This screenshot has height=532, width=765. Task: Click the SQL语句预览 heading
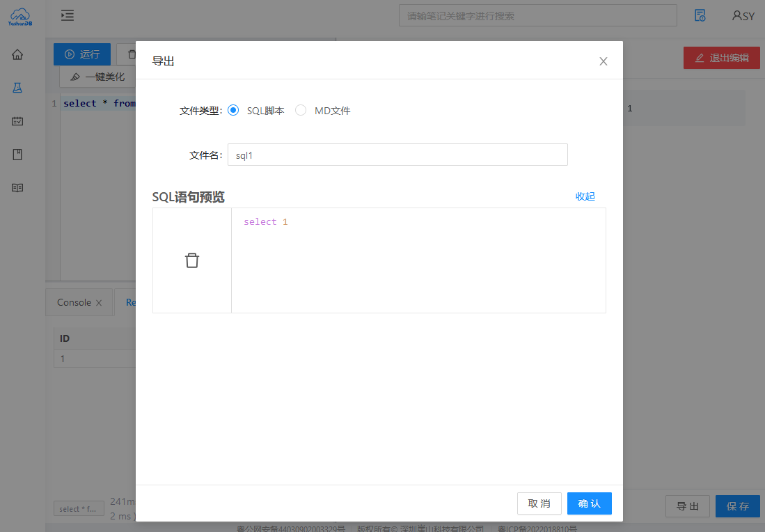pyautogui.click(x=189, y=196)
